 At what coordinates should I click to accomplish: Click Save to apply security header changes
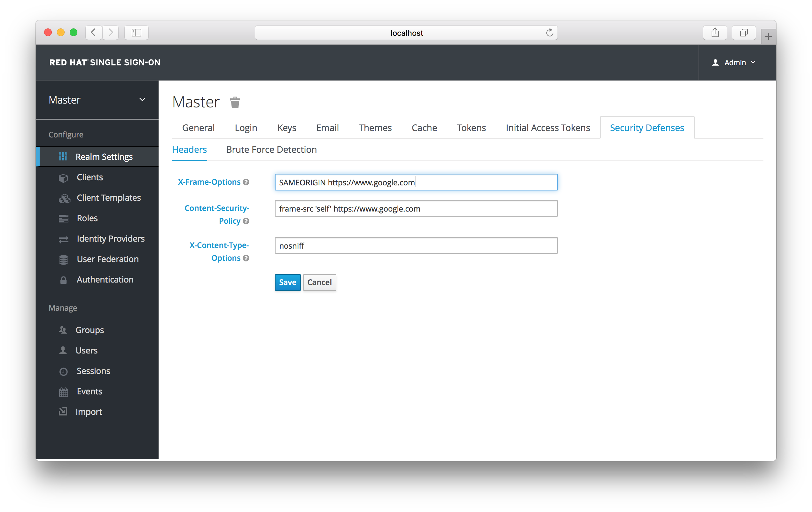[x=287, y=282]
